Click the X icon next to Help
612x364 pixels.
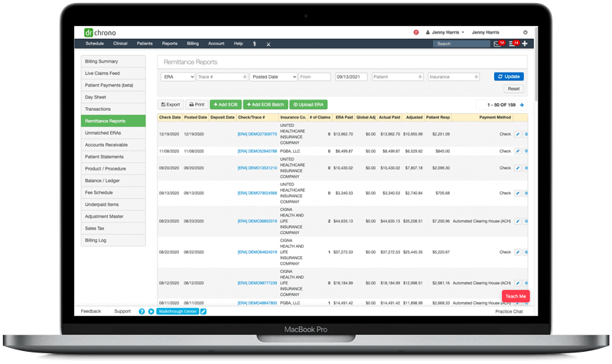269,44
